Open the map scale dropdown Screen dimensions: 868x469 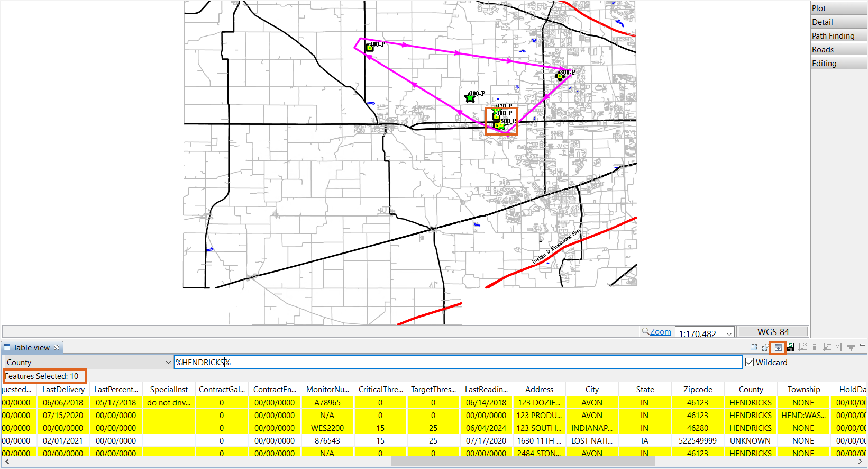coord(729,333)
